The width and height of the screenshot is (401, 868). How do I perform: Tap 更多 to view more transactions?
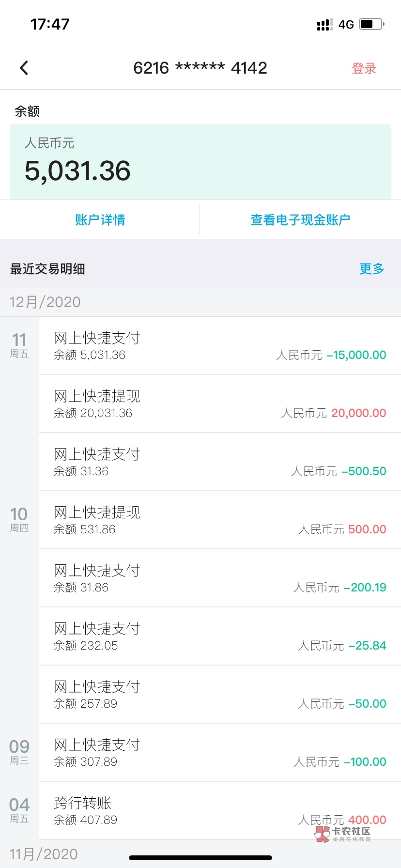(371, 269)
